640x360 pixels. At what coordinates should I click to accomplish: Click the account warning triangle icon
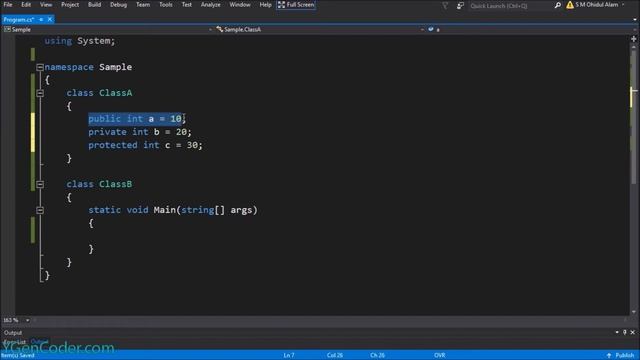(570, 5)
